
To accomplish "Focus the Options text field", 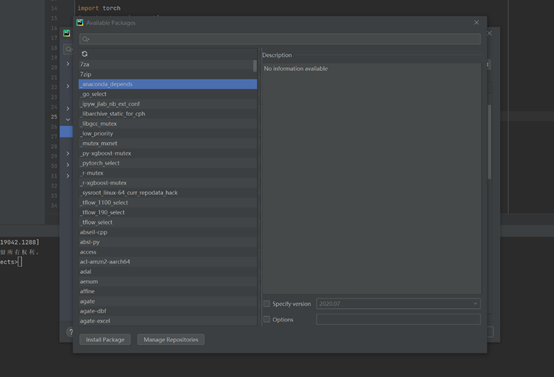I will 398,319.
